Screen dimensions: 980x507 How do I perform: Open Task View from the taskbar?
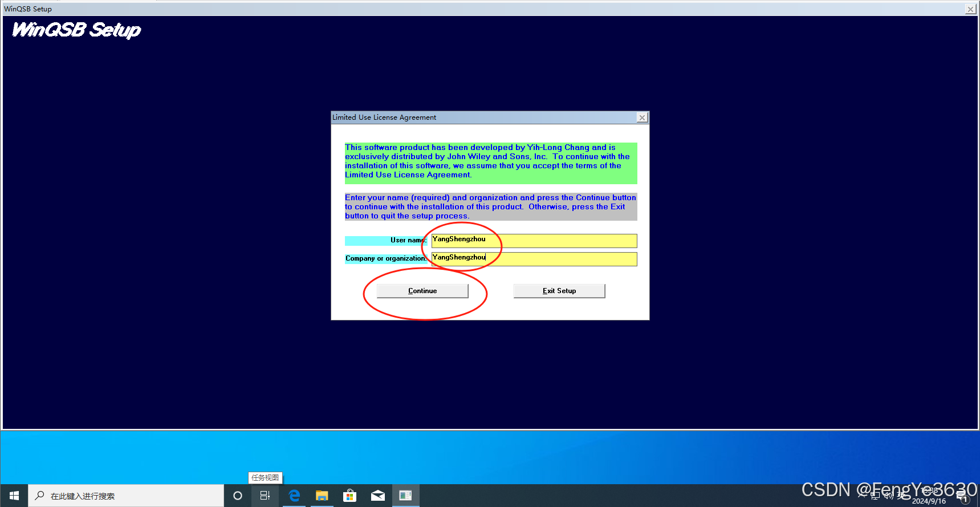point(265,496)
